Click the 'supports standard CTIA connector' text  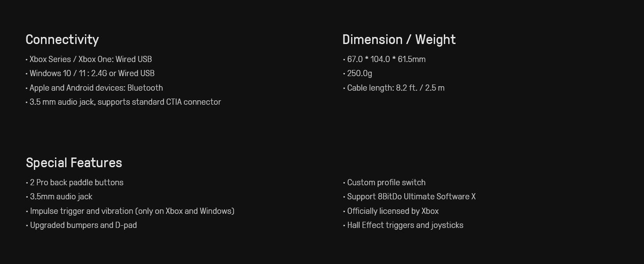159,102
